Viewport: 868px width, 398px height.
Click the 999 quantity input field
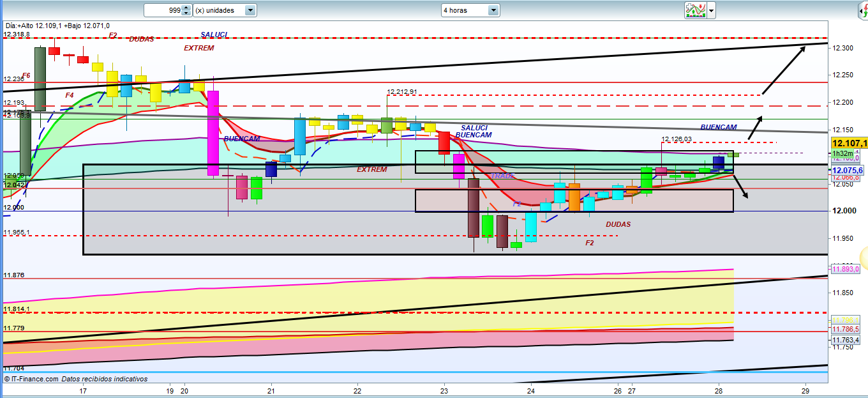pyautogui.click(x=163, y=10)
